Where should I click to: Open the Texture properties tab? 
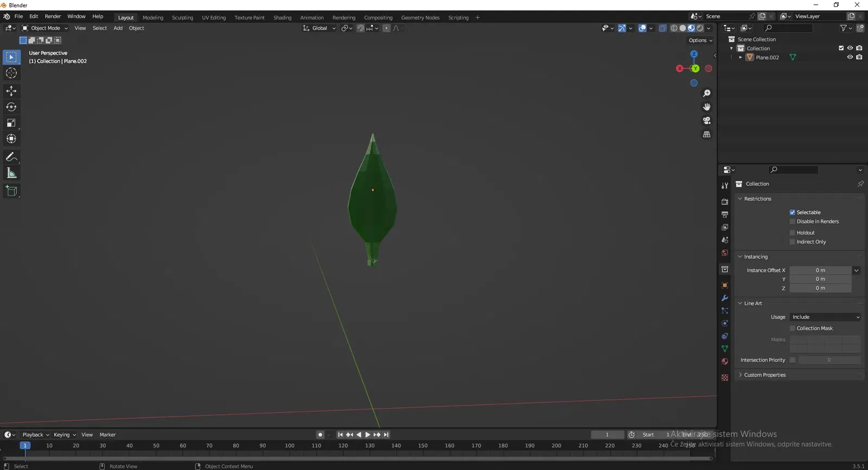tap(725, 377)
